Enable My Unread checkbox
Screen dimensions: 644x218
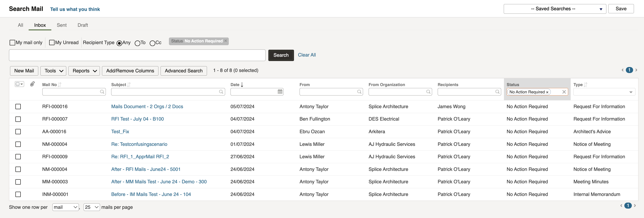click(52, 43)
